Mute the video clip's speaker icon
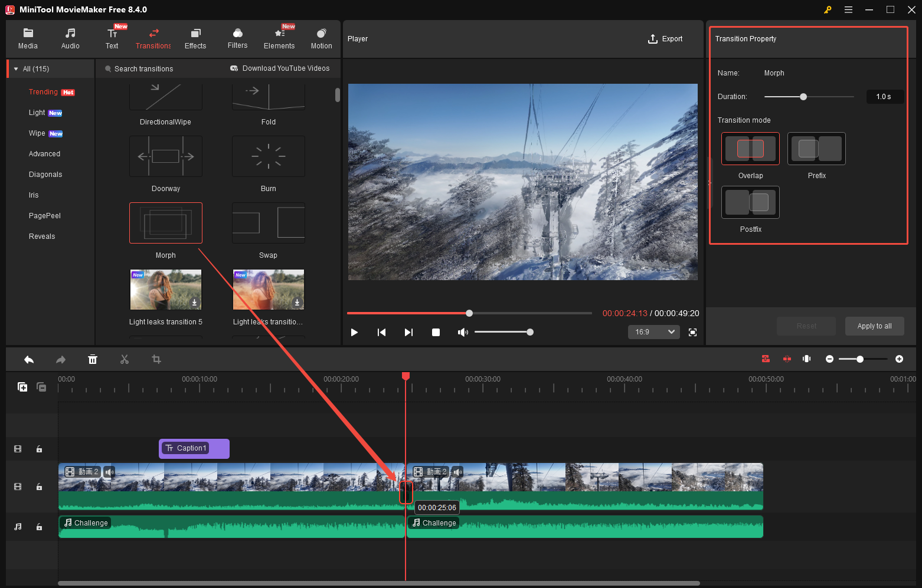The image size is (922, 588). tap(109, 472)
